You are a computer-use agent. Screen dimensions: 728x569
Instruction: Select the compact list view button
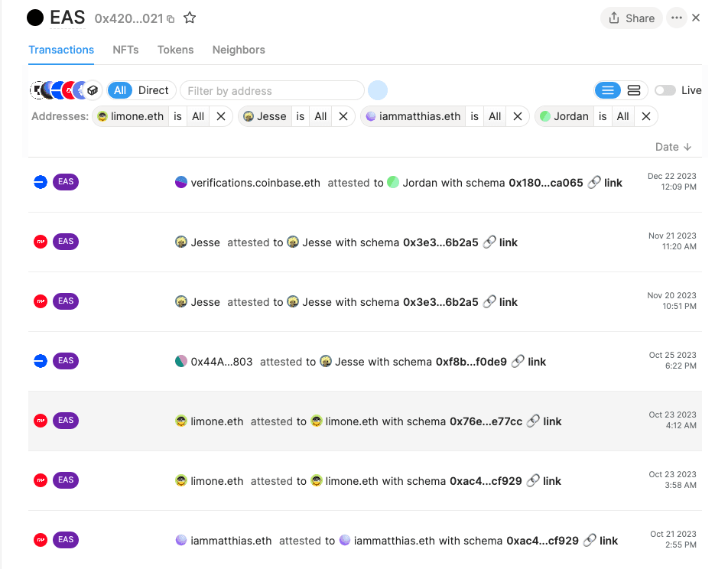(x=608, y=90)
